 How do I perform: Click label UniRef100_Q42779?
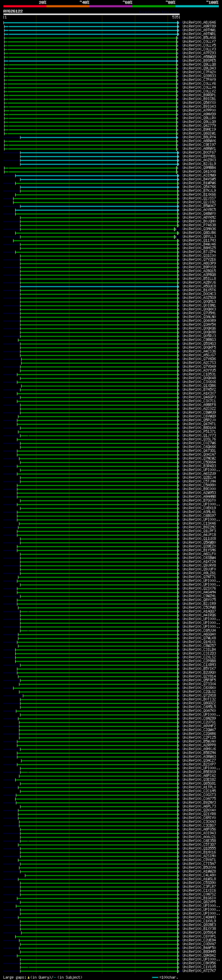coord(199,125)
